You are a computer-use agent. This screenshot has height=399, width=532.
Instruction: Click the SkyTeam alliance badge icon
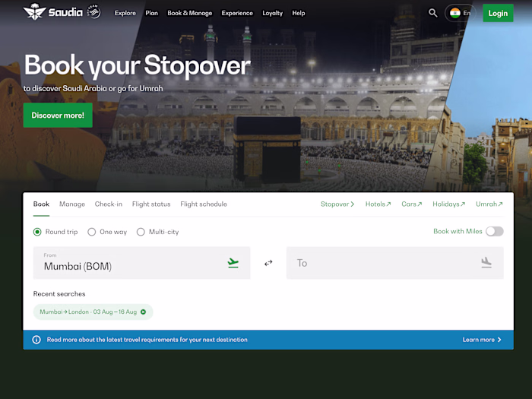coord(93,12)
